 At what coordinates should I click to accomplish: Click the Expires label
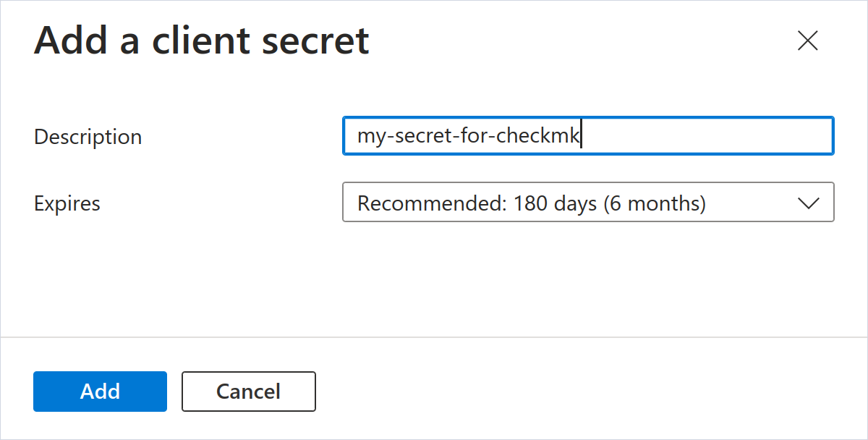pos(67,203)
